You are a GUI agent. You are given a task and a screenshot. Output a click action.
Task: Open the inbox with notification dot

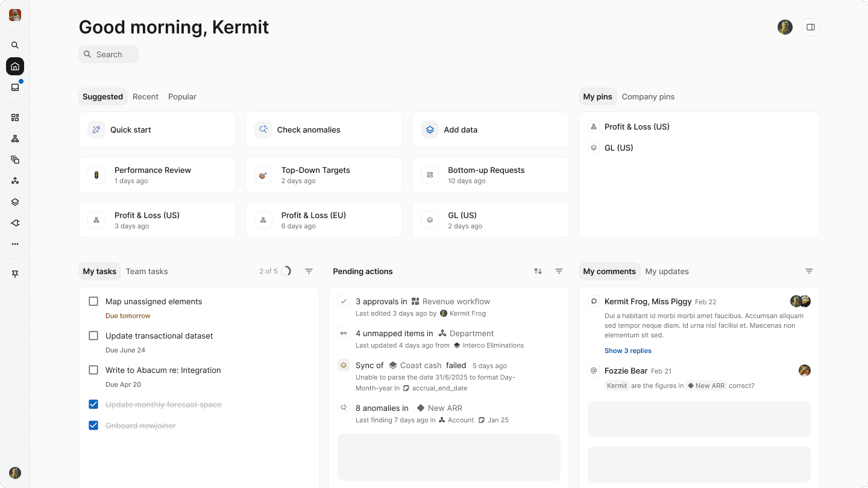(x=15, y=87)
